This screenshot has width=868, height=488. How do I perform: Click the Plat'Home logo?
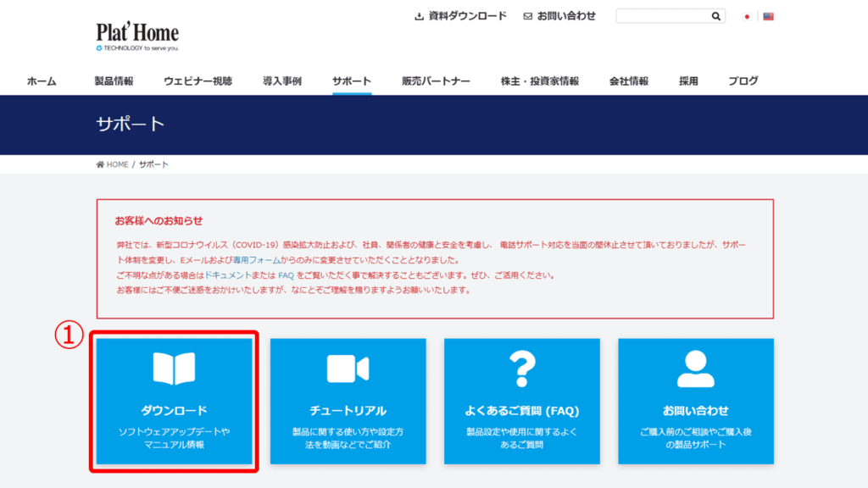click(137, 36)
